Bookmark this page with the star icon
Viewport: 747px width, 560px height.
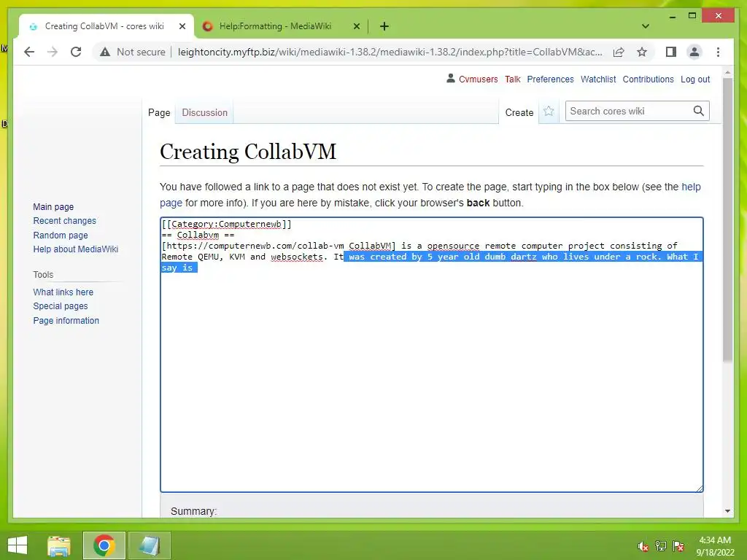pyautogui.click(x=642, y=52)
